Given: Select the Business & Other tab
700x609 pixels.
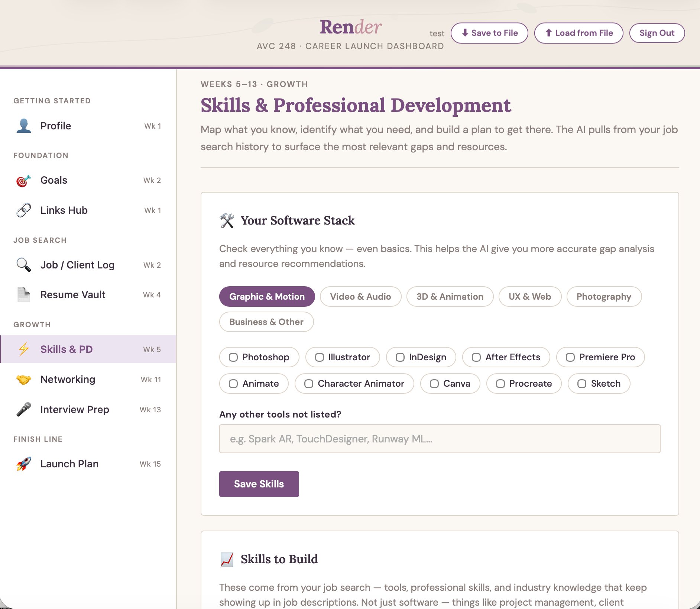Looking at the screenshot, I should pyautogui.click(x=266, y=322).
